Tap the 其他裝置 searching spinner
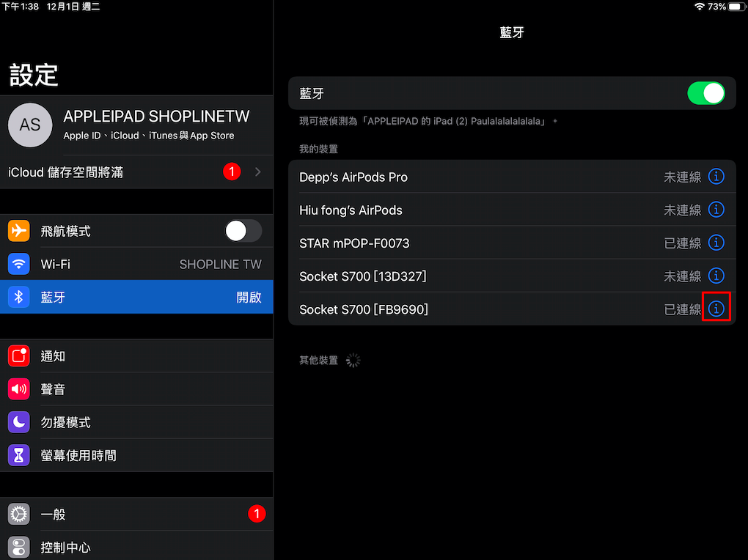Image resolution: width=748 pixels, height=560 pixels. tap(353, 360)
